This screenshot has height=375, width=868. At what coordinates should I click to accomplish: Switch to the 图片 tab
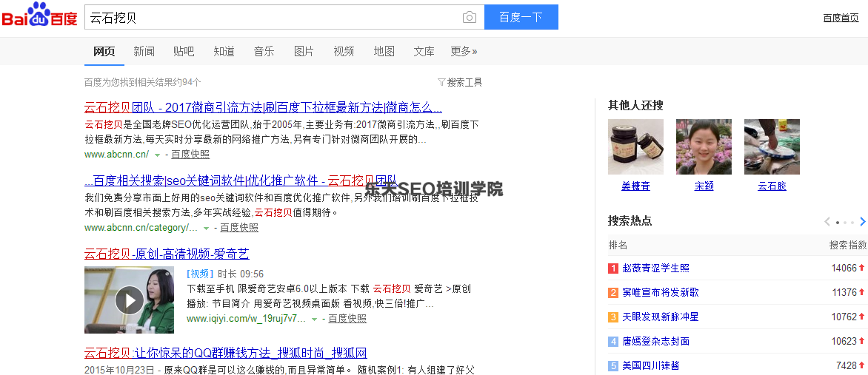point(304,52)
